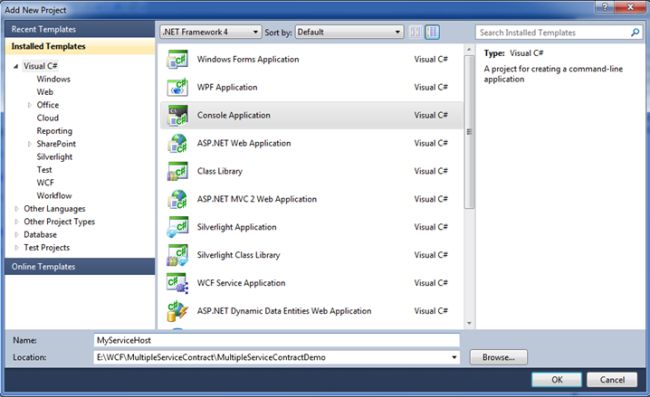Click the Class Library template icon

[177, 171]
